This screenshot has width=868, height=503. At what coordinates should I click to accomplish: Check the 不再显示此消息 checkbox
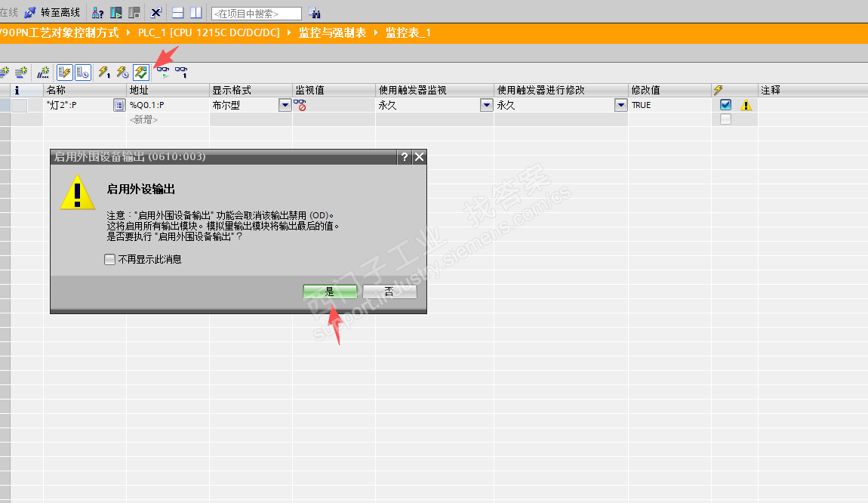click(x=109, y=259)
